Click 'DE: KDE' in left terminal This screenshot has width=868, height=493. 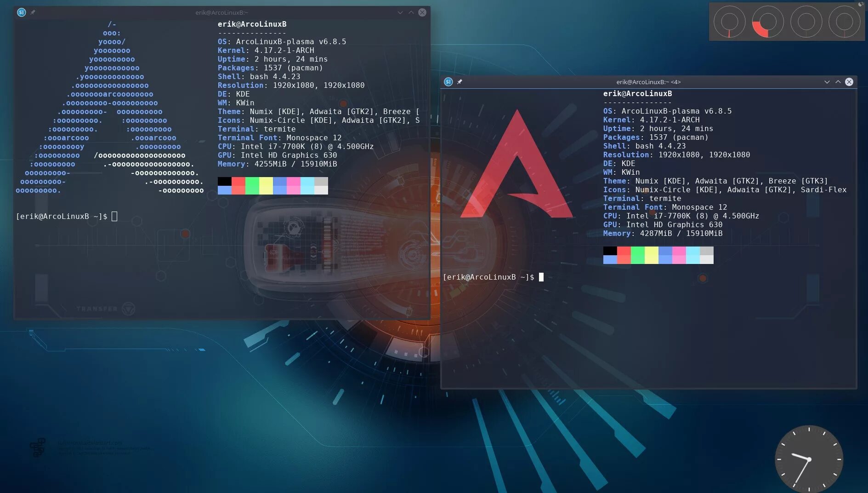234,94
